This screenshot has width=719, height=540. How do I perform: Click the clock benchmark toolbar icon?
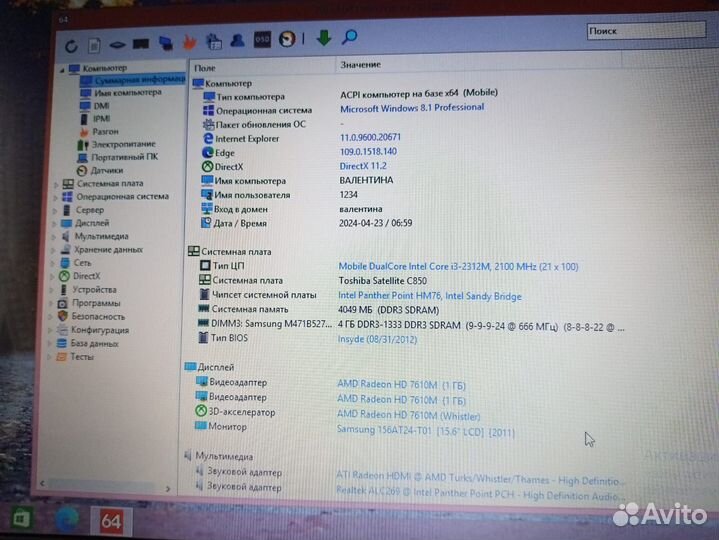pos(288,39)
